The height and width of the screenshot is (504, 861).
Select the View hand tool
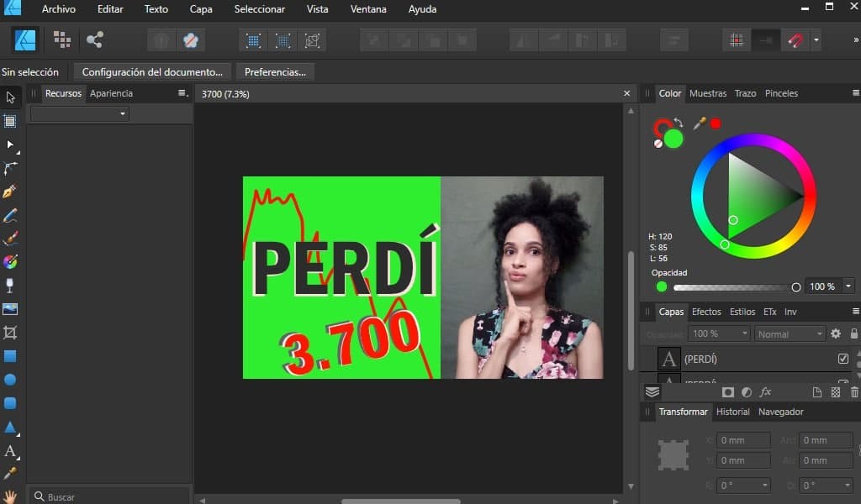(x=10, y=496)
